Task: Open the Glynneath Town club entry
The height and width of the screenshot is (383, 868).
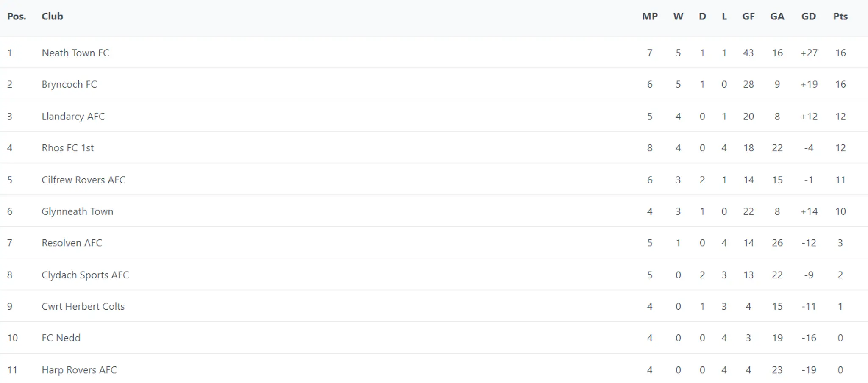Action: pos(77,211)
